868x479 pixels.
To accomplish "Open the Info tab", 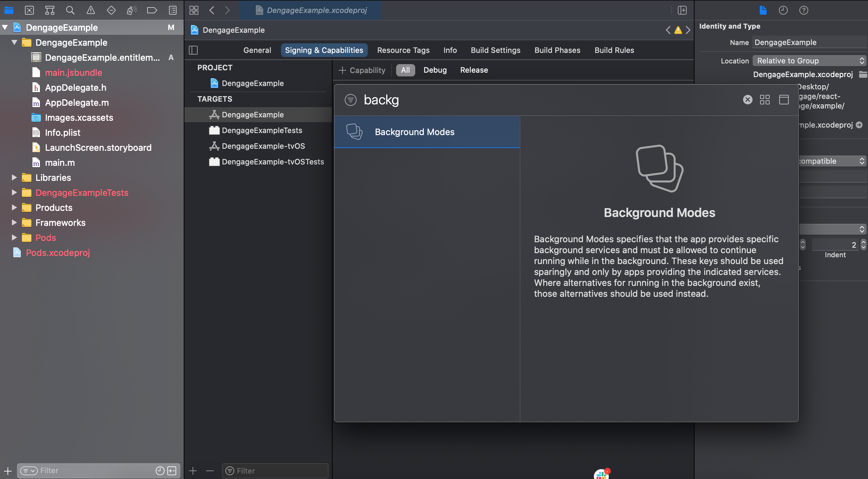I will [x=450, y=50].
